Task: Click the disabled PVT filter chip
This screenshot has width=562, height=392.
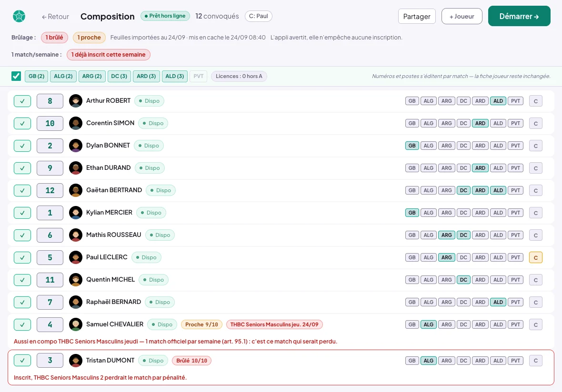Action: point(198,76)
